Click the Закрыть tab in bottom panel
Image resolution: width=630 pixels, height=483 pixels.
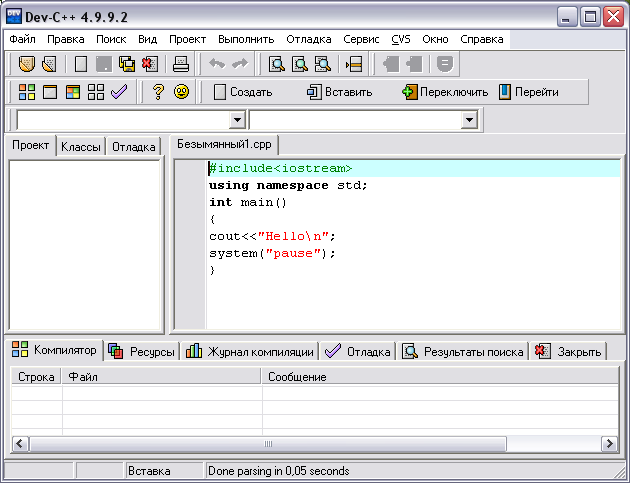click(568, 352)
